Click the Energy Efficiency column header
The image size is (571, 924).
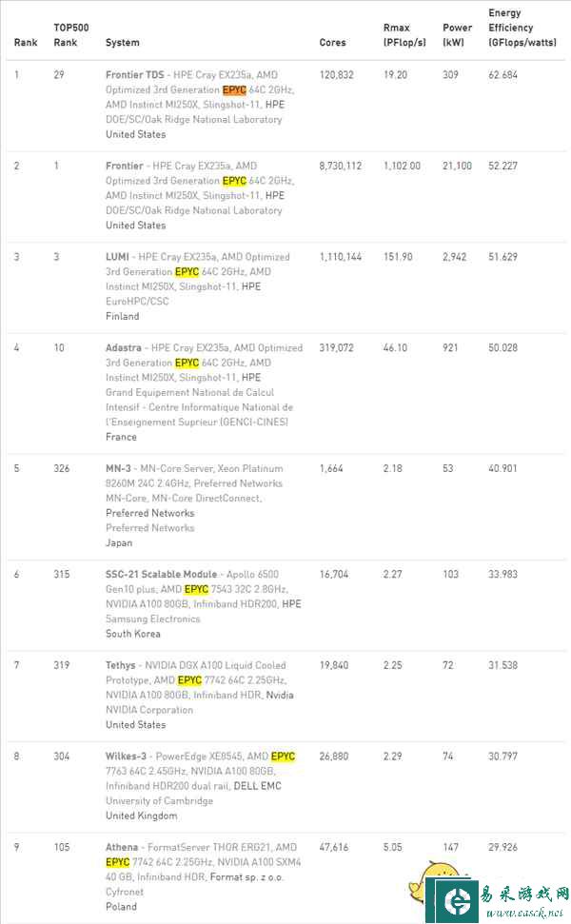[523, 29]
